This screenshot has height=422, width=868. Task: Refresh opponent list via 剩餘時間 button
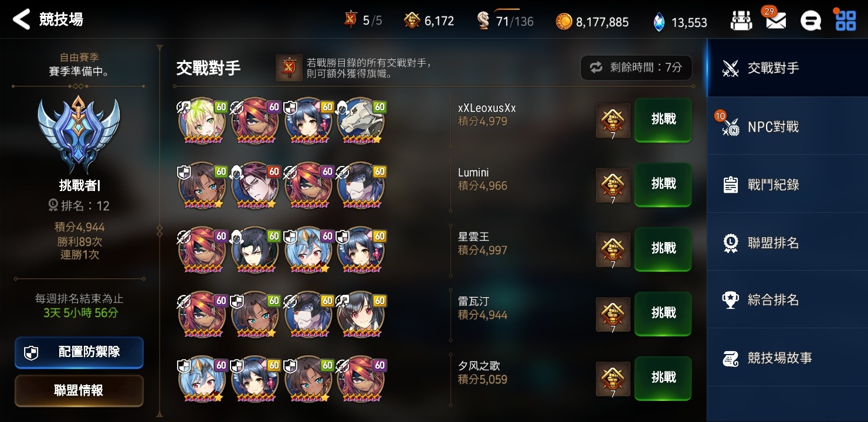[x=636, y=67]
